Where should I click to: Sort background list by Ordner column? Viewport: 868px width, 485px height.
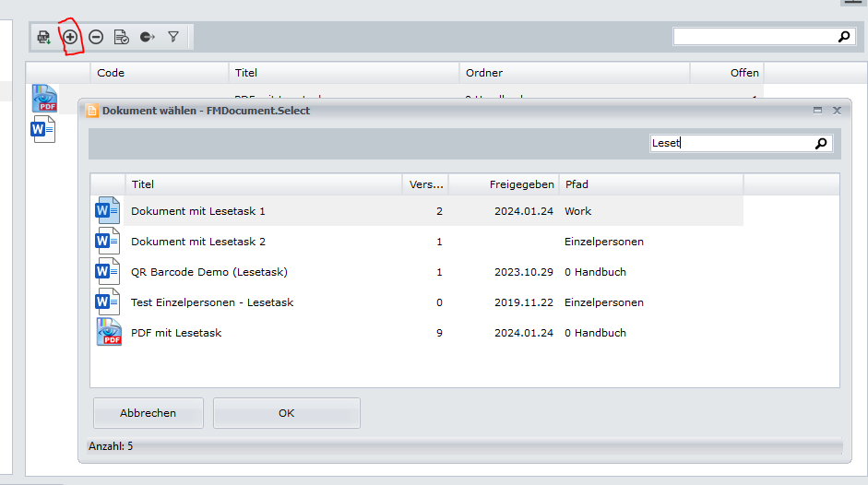pos(575,73)
